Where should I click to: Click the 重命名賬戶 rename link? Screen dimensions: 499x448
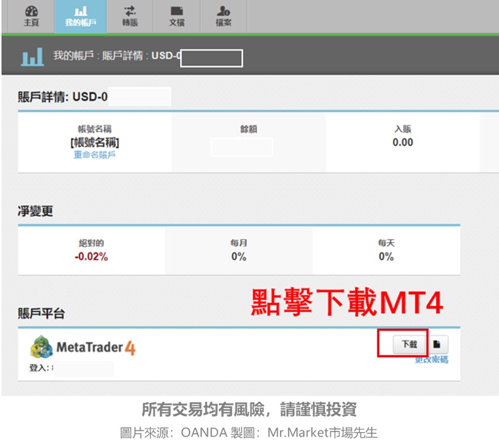point(95,155)
